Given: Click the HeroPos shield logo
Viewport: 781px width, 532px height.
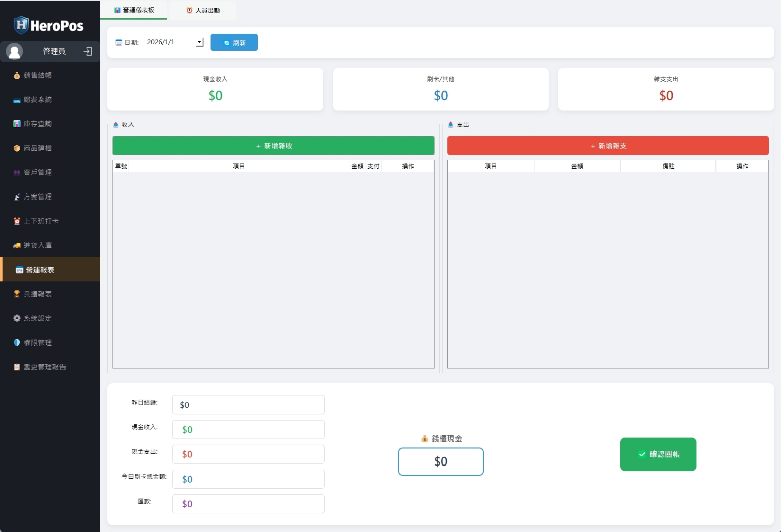Looking at the screenshot, I should [x=21, y=25].
